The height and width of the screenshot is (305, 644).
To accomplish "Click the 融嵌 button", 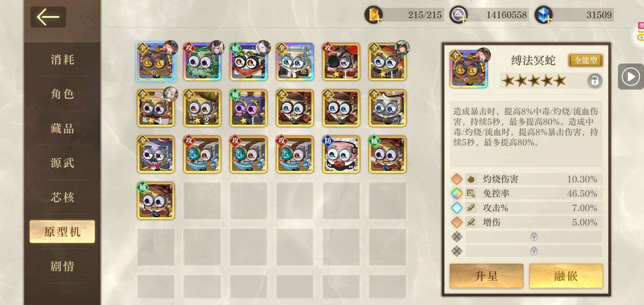I will click(566, 276).
